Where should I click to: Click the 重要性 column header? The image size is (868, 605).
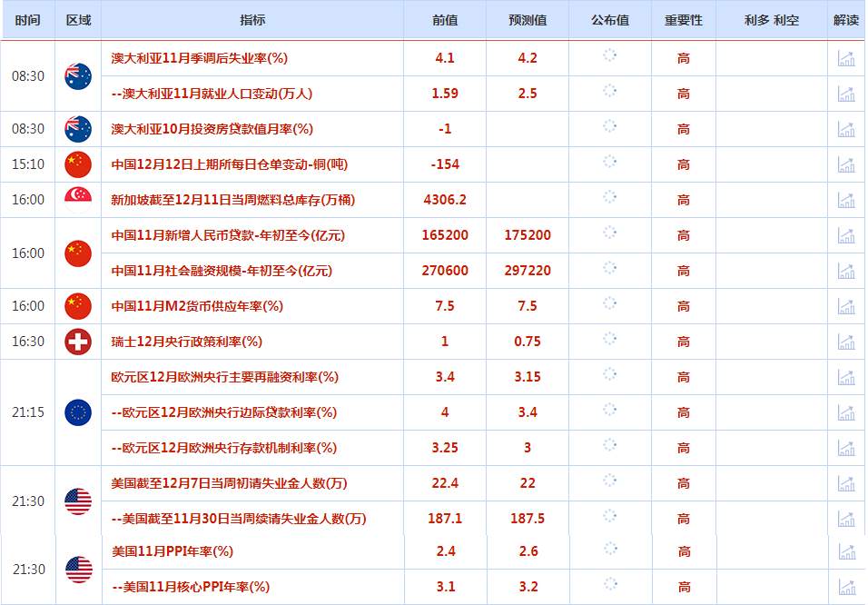tap(683, 21)
